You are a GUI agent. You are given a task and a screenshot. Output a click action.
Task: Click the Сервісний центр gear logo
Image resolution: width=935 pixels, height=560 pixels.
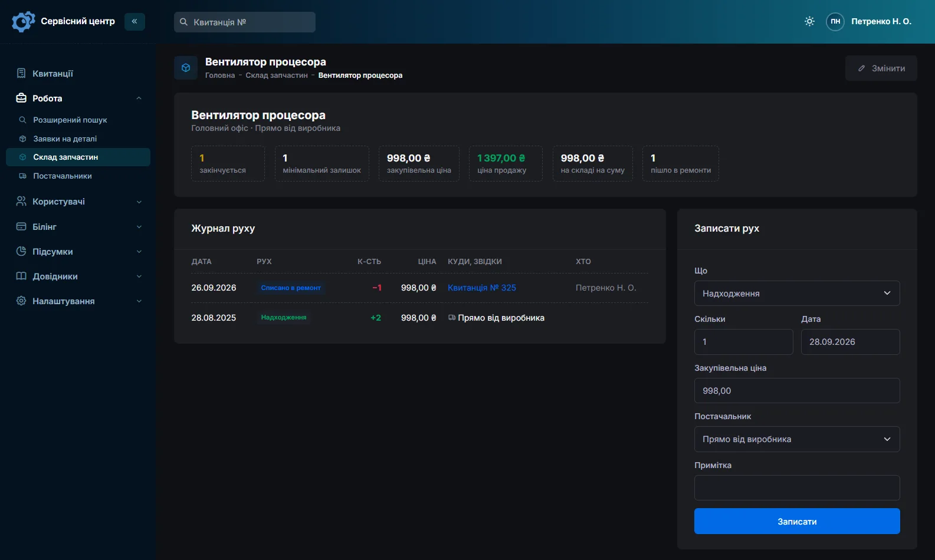coord(23,21)
